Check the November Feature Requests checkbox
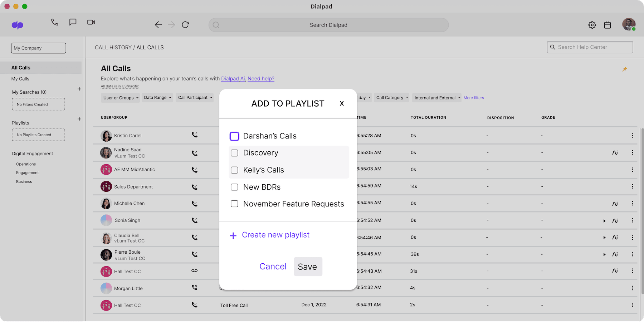The width and height of the screenshot is (644, 322). tap(234, 203)
